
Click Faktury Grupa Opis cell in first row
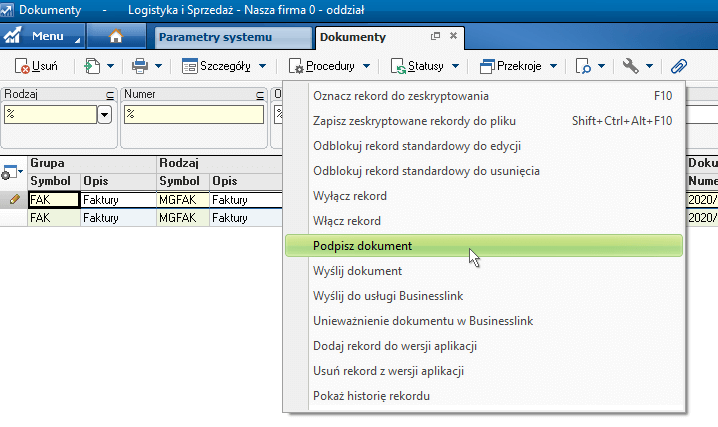118,200
